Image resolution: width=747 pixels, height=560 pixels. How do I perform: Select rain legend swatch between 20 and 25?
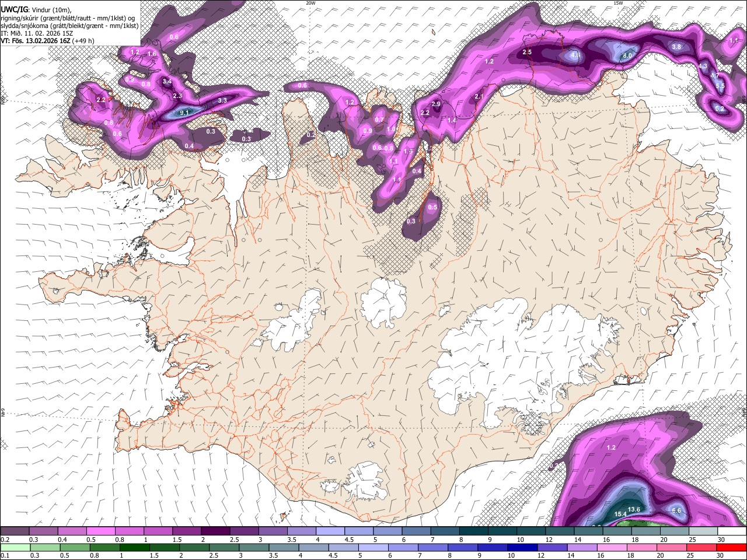pos(673,547)
